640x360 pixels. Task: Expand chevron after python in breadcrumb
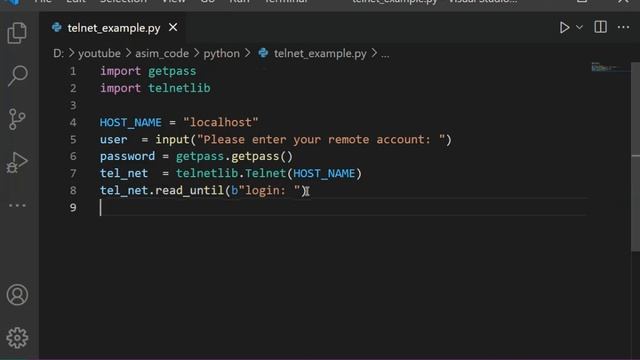tap(247, 53)
